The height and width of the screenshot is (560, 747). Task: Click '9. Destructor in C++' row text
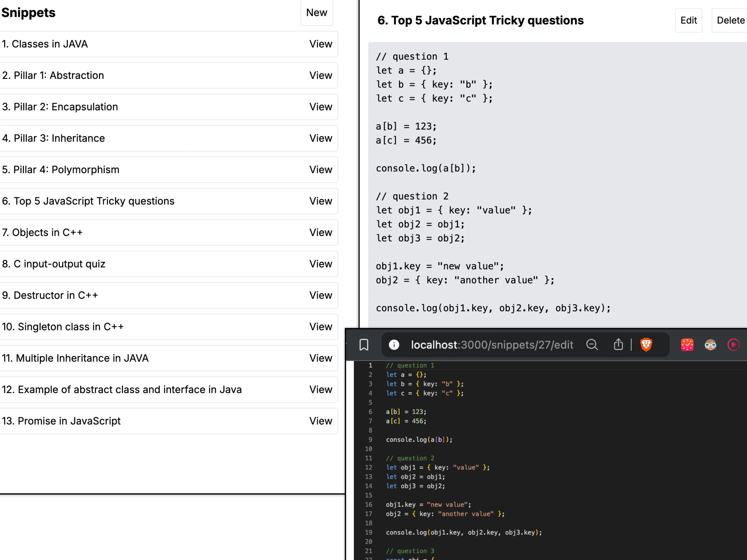click(x=50, y=295)
